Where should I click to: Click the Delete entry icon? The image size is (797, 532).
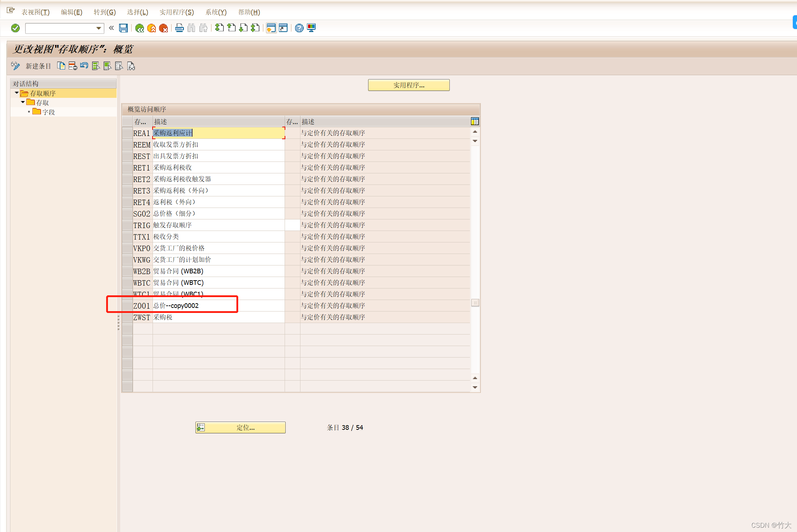click(73, 66)
